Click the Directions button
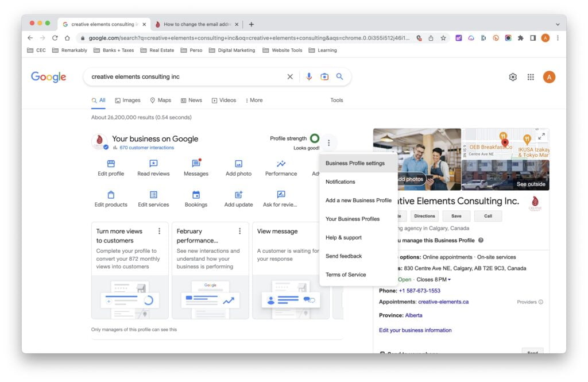The height and width of the screenshot is (382, 588). (424, 216)
